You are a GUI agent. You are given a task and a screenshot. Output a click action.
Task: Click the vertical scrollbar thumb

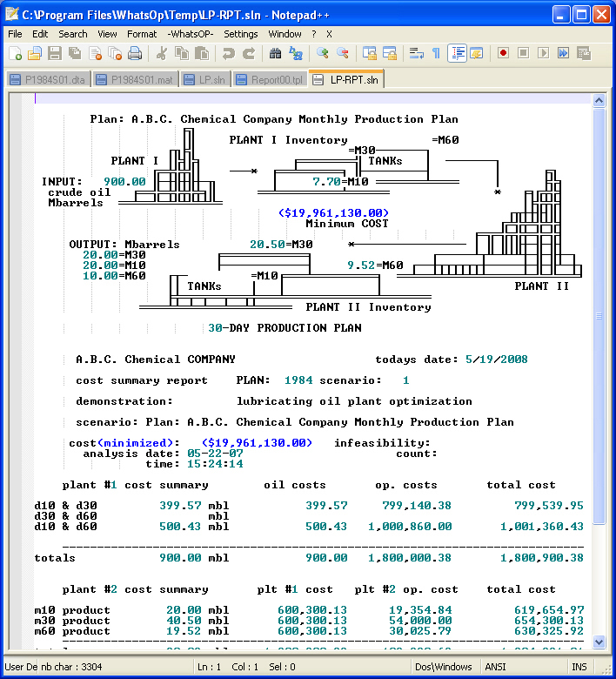[x=599, y=316]
